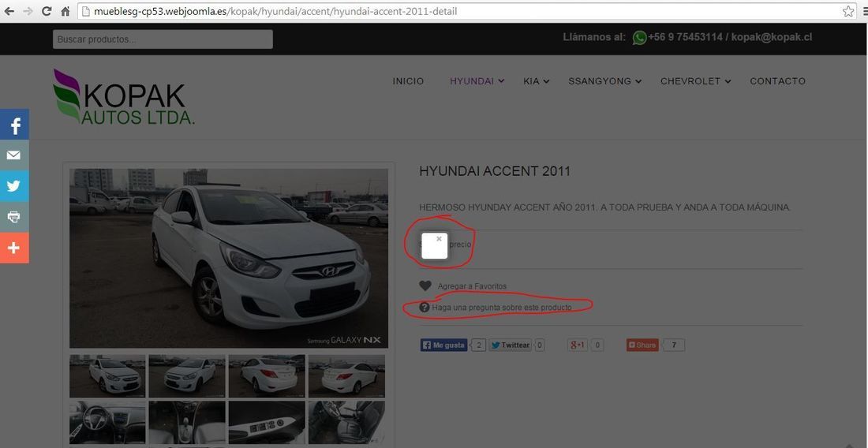Screen dimensions: 868x448
Task: Open the browser home page icon
Action: [65, 11]
